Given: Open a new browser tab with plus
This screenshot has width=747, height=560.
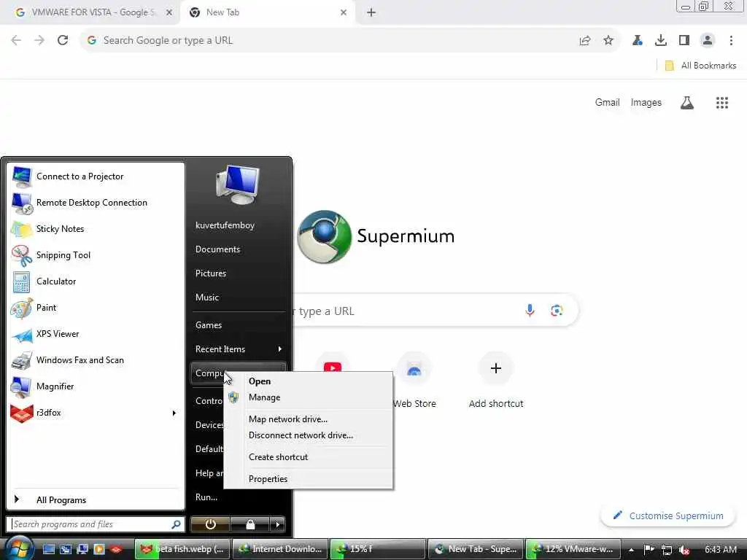Looking at the screenshot, I should click(371, 12).
